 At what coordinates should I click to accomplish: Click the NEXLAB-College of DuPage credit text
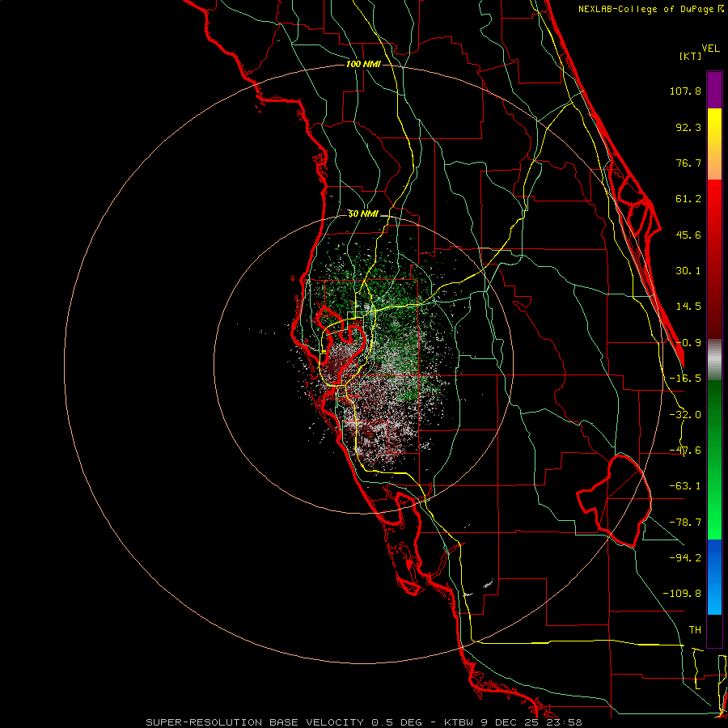[x=651, y=9]
